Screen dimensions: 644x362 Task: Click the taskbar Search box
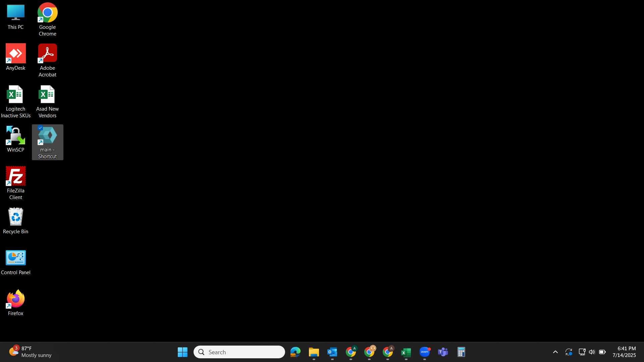point(239,352)
